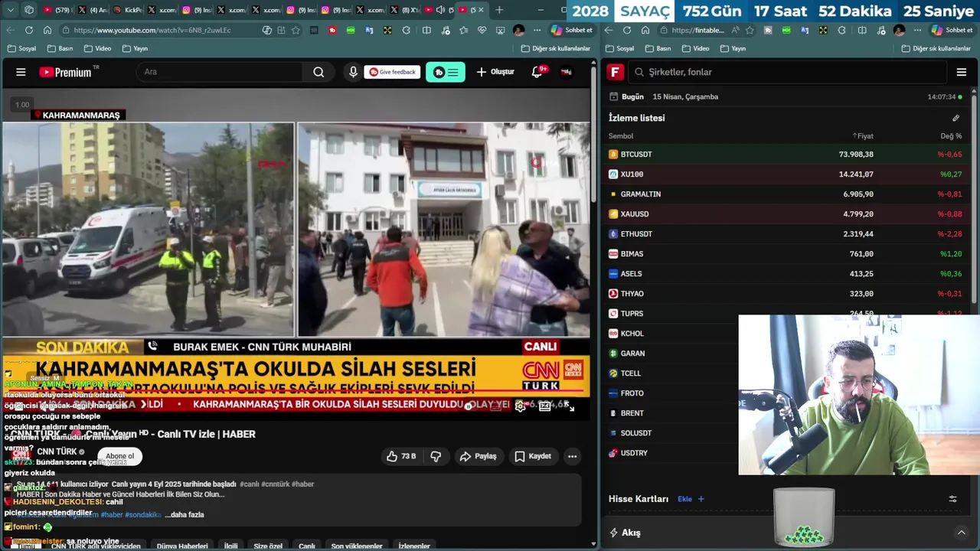Click the right browser's translate extension icon

tap(805, 30)
